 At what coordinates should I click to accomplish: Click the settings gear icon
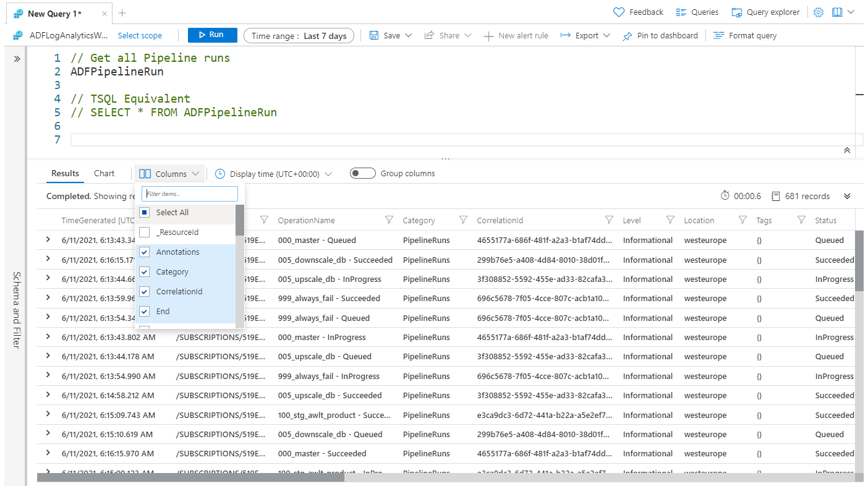[819, 12]
